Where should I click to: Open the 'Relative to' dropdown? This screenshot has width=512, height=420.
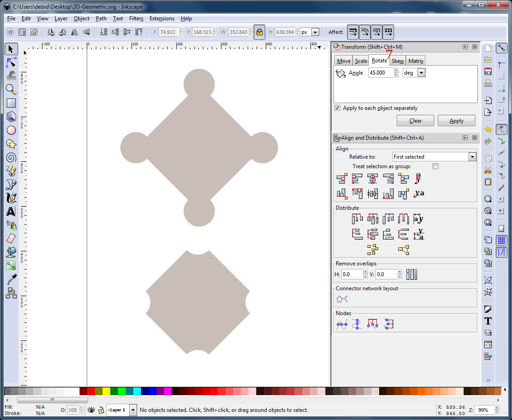[472, 156]
